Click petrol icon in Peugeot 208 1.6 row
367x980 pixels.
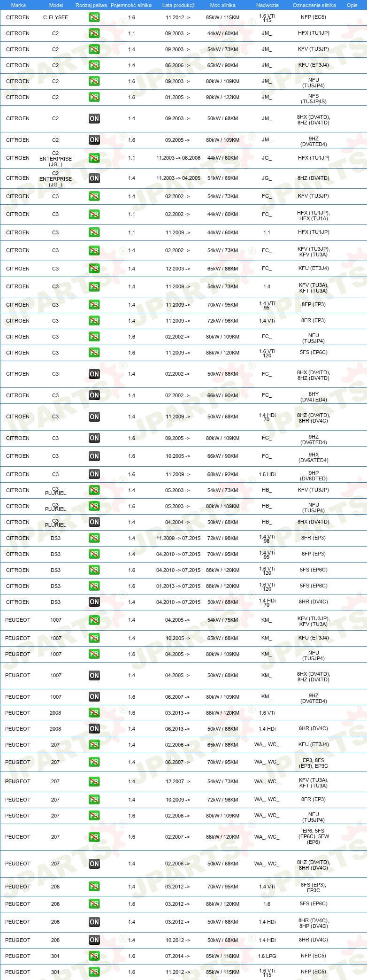coord(94,904)
